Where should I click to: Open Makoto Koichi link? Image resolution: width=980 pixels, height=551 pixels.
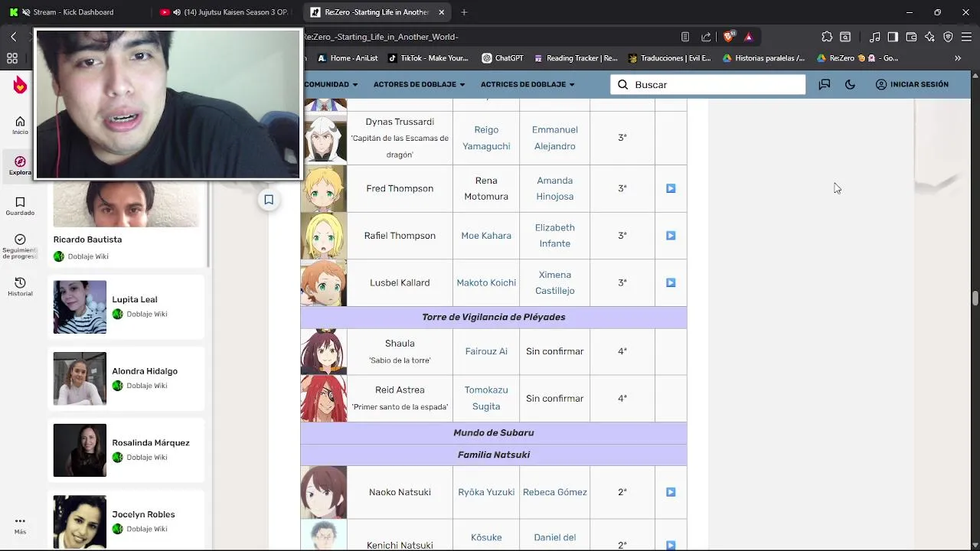(x=486, y=282)
